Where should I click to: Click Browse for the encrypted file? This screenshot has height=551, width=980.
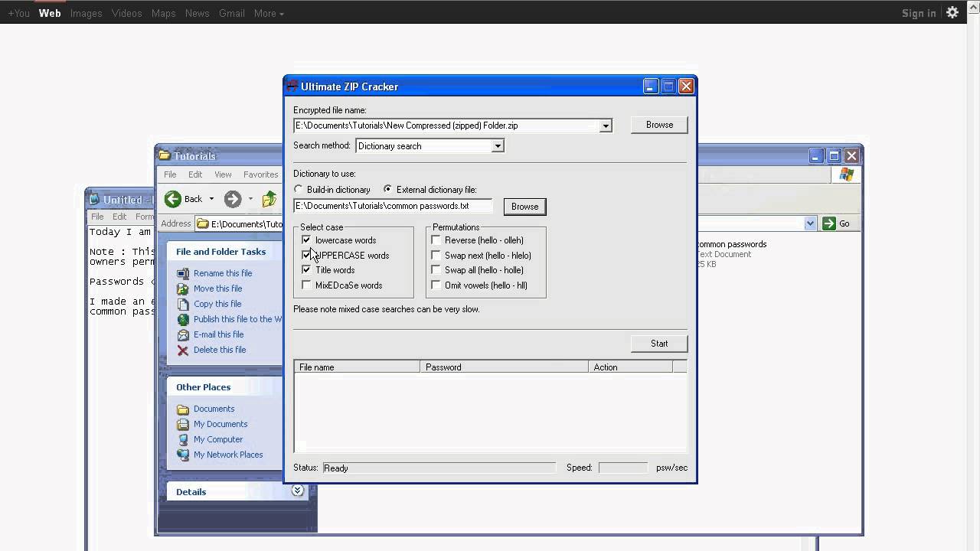[659, 125]
